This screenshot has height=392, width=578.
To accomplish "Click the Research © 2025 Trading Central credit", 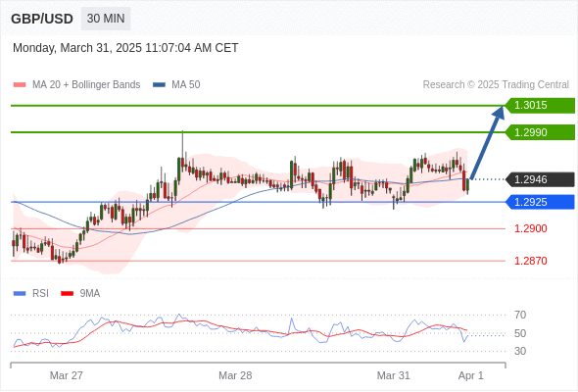I will [496, 85].
